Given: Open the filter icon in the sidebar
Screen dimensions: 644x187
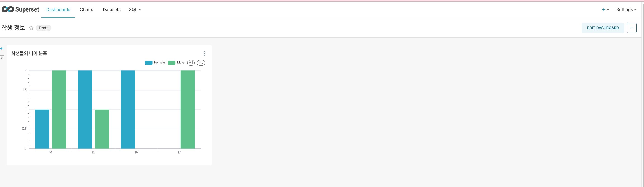Looking at the screenshot, I should (x=2, y=57).
